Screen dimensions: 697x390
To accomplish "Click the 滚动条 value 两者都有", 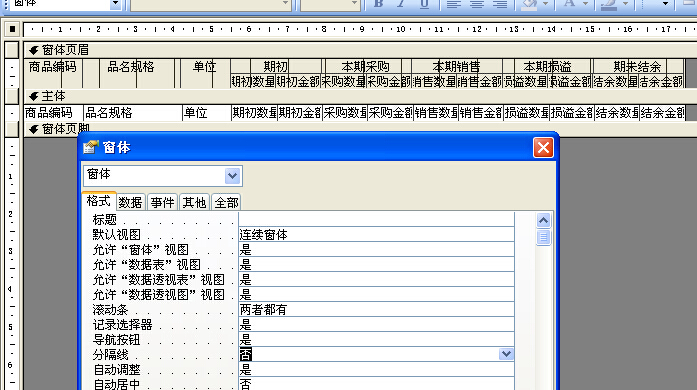I will coord(377,309).
